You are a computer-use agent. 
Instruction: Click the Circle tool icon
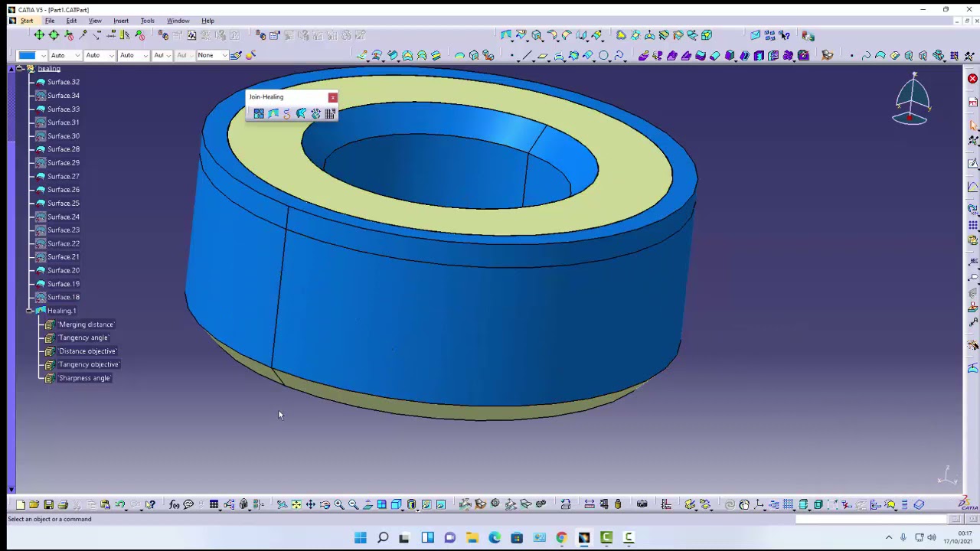coord(604,55)
